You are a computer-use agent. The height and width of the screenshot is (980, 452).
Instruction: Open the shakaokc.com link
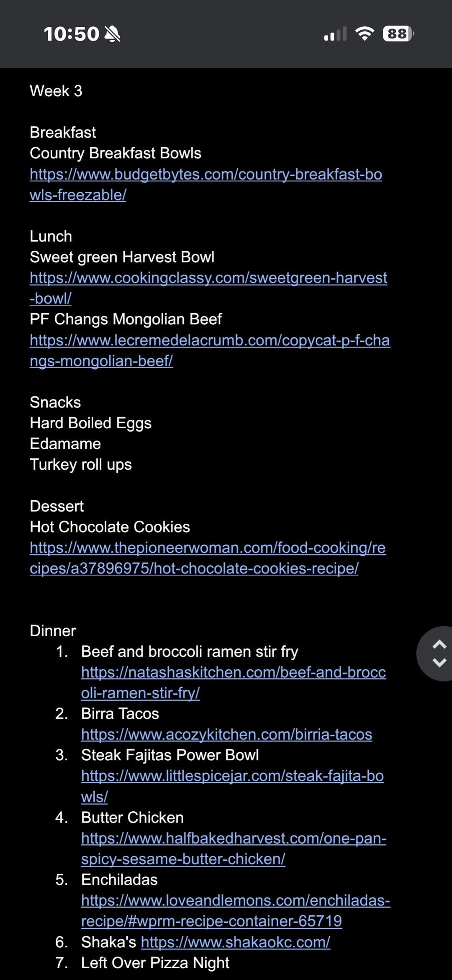click(236, 942)
